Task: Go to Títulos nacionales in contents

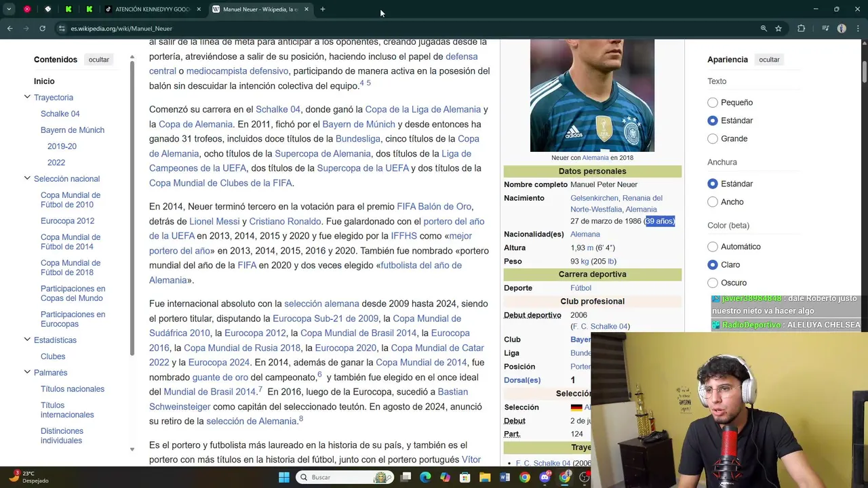Action: pos(73,389)
